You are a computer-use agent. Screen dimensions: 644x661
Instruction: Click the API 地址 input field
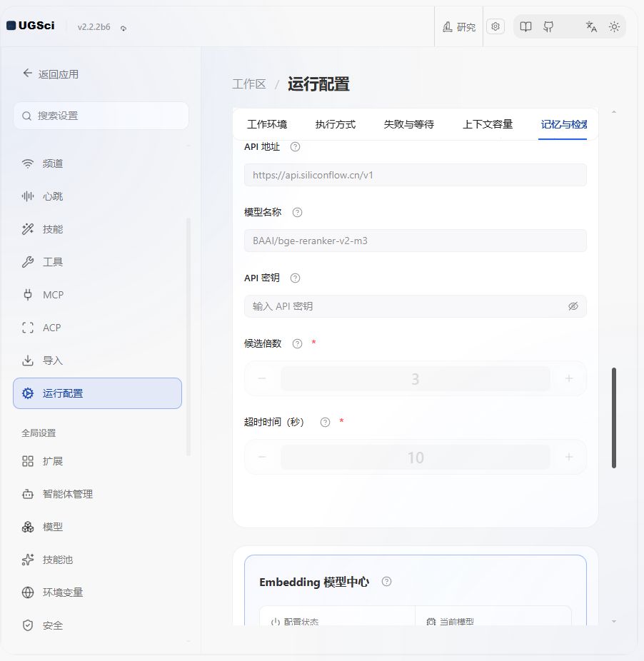click(x=416, y=175)
